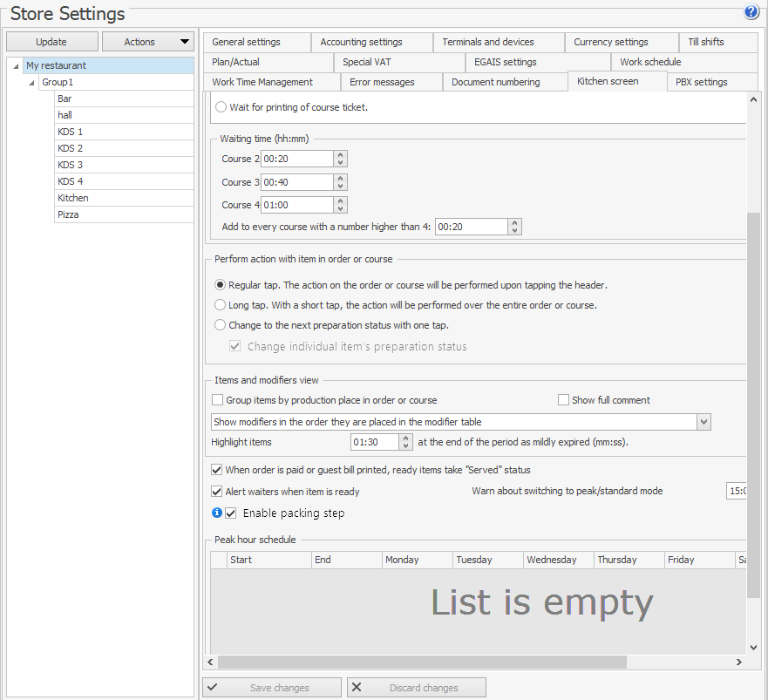Switch to the General settings tab
768x700 pixels.
[x=246, y=42]
